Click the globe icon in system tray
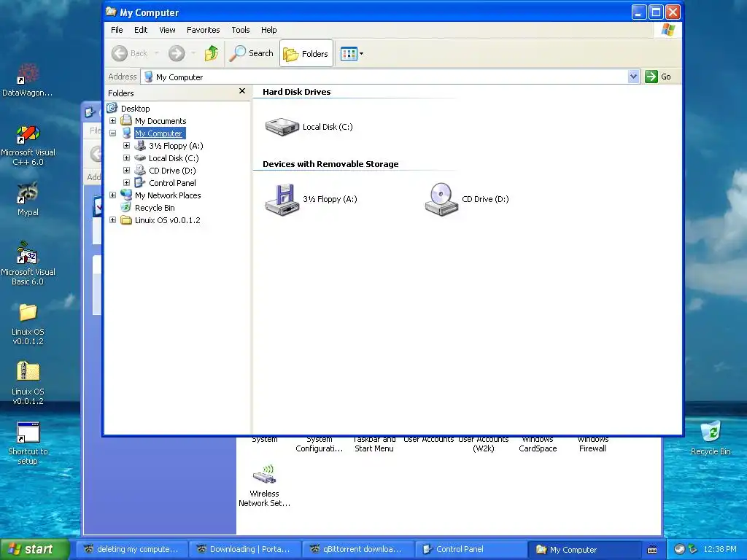This screenshot has height=560, width=747. tap(679, 549)
